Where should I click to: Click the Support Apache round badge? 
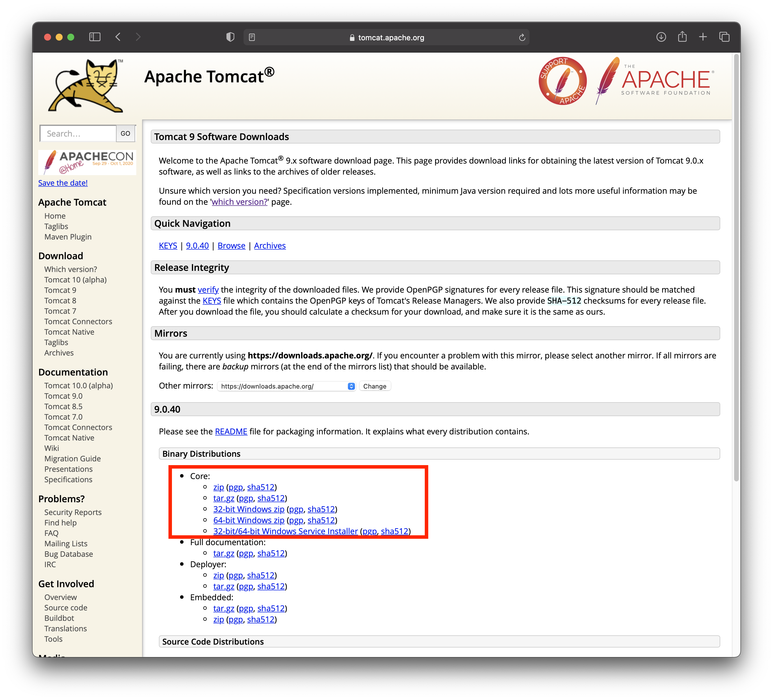point(562,81)
